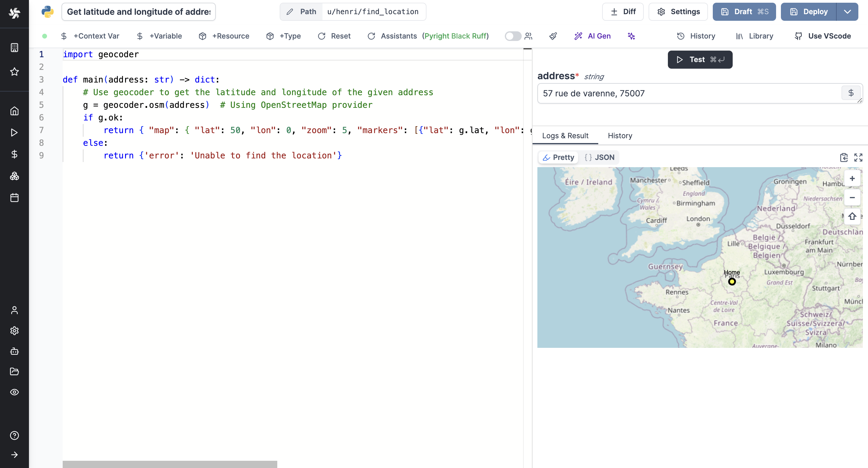Click the AI Gen icon in toolbar
The image size is (868, 468).
(578, 36)
